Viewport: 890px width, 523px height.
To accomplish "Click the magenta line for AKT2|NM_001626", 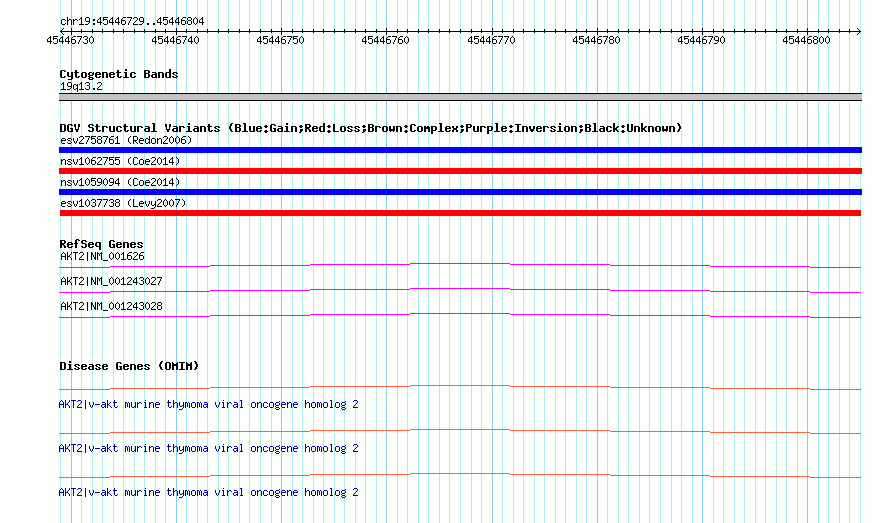I will point(460,265).
